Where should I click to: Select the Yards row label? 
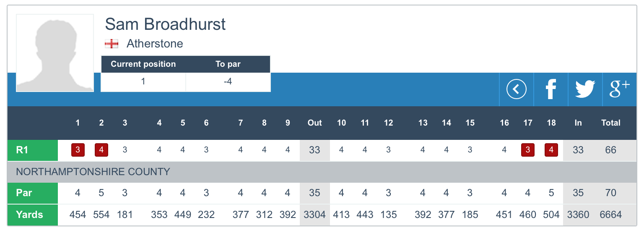click(x=33, y=215)
